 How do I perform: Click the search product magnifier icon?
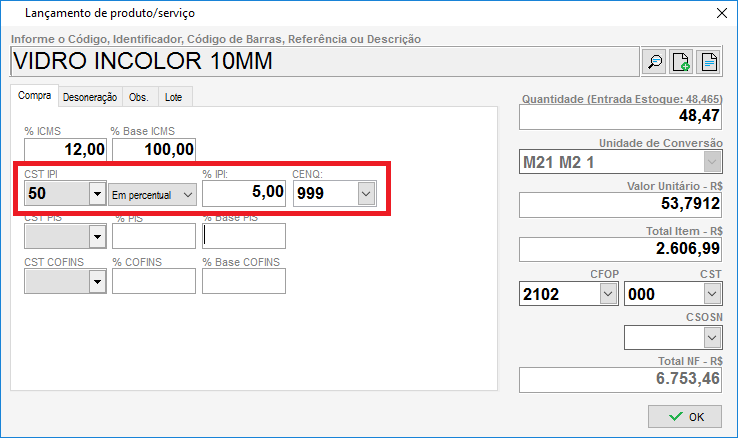[x=655, y=62]
